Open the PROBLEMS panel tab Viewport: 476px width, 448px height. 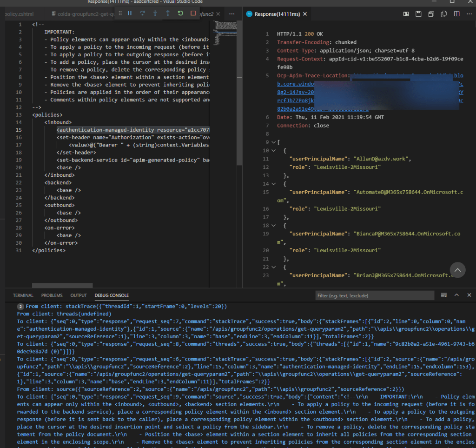pos(52,295)
